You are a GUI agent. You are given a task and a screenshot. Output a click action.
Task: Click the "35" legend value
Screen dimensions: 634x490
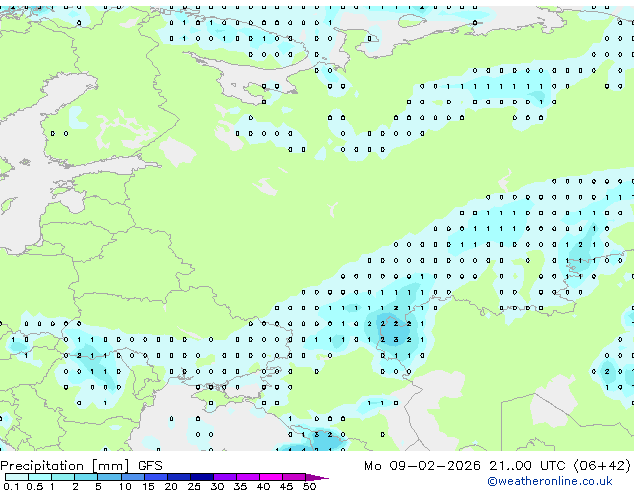[x=240, y=486]
